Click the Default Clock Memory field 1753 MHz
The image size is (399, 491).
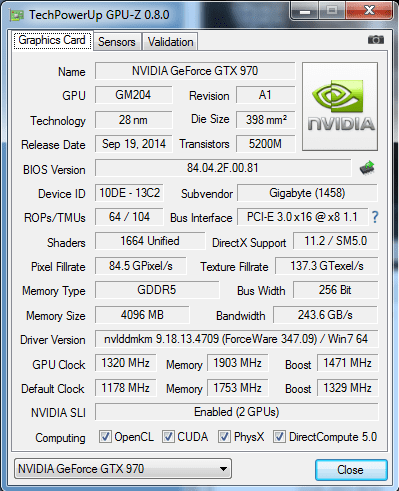click(x=238, y=388)
